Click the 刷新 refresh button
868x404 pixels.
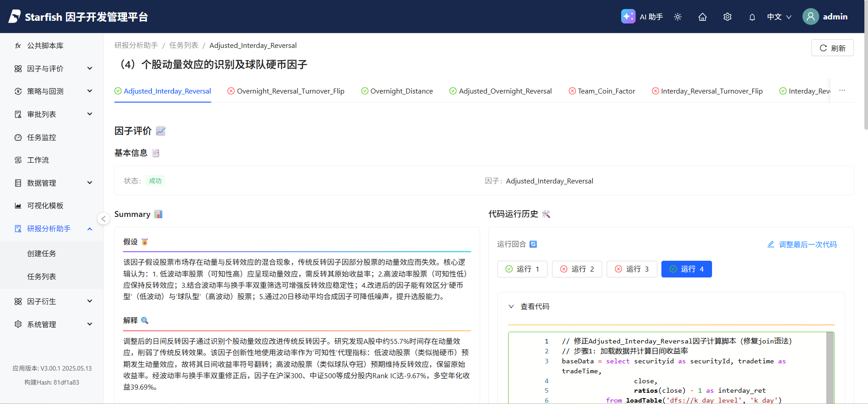[832, 48]
